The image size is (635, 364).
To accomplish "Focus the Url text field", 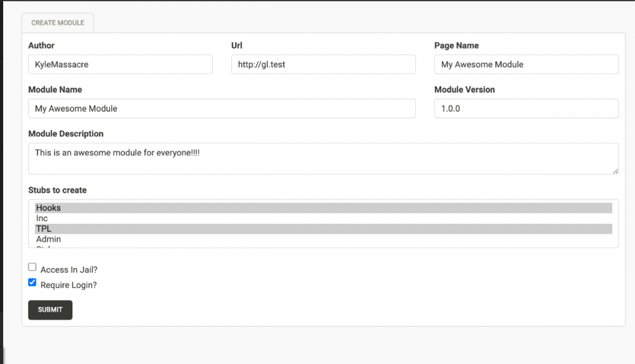I will tap(323, 64).
